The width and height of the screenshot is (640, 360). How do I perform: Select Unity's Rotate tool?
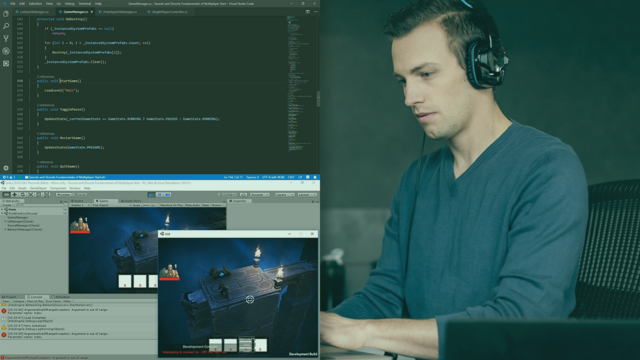pyautogui.click(x=22, y=195)
